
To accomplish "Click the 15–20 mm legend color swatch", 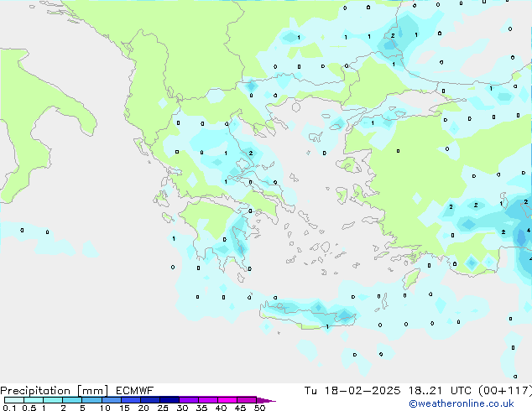I will click(130, 400).
